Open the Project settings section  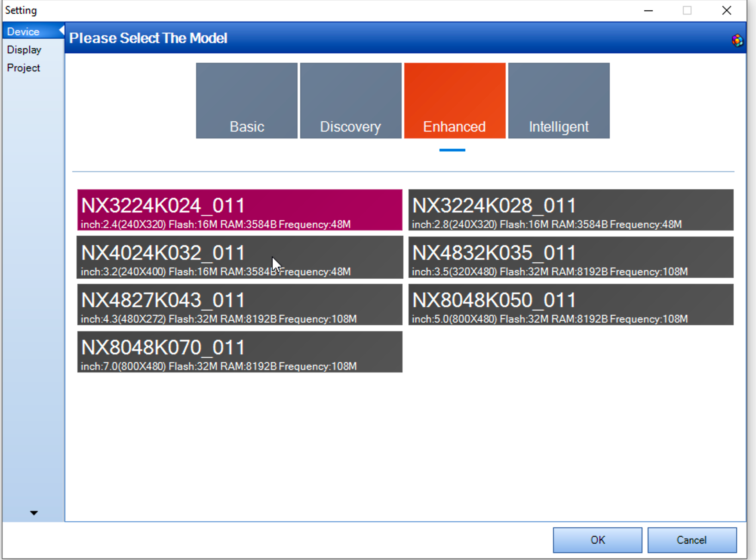point(23,68)
